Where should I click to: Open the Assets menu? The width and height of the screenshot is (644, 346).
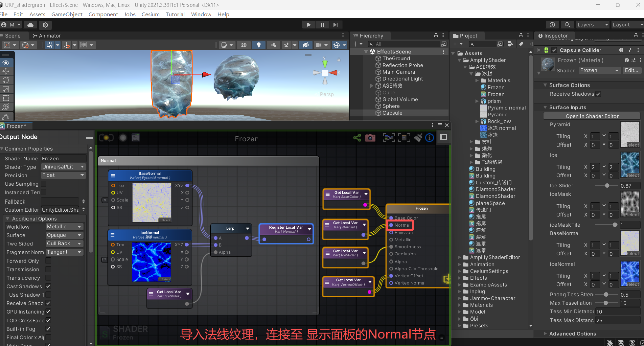pyautogui.click(x=37, y=14)
